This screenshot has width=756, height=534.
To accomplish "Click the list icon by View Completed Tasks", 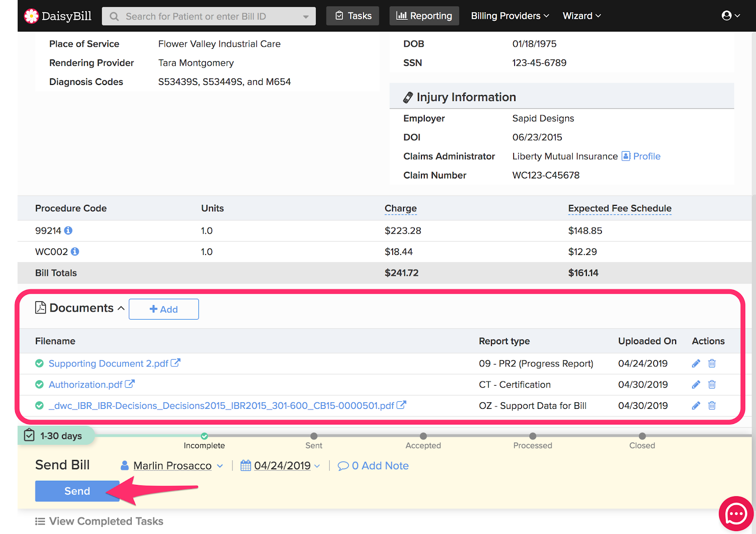I will (x=40, y=521).
